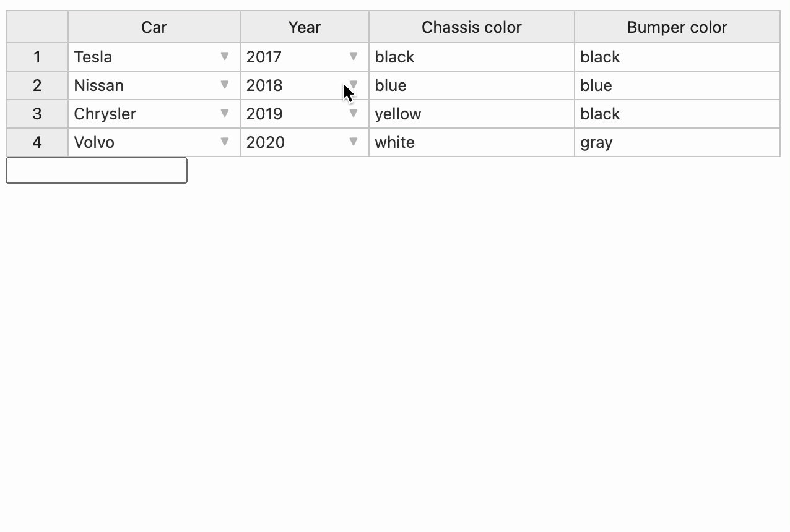The height and width of the screenshot is (532, 790).
Task: Expand the 2020 year dropdown arrow
Action: 354,142
